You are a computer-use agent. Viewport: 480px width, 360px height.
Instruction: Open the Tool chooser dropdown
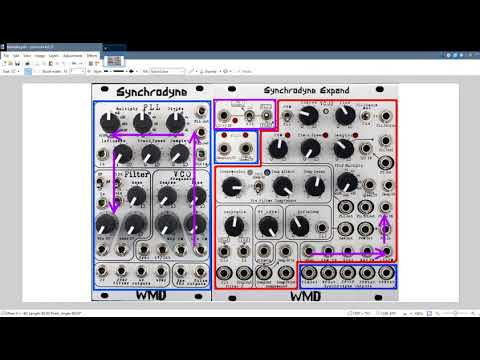11,71
